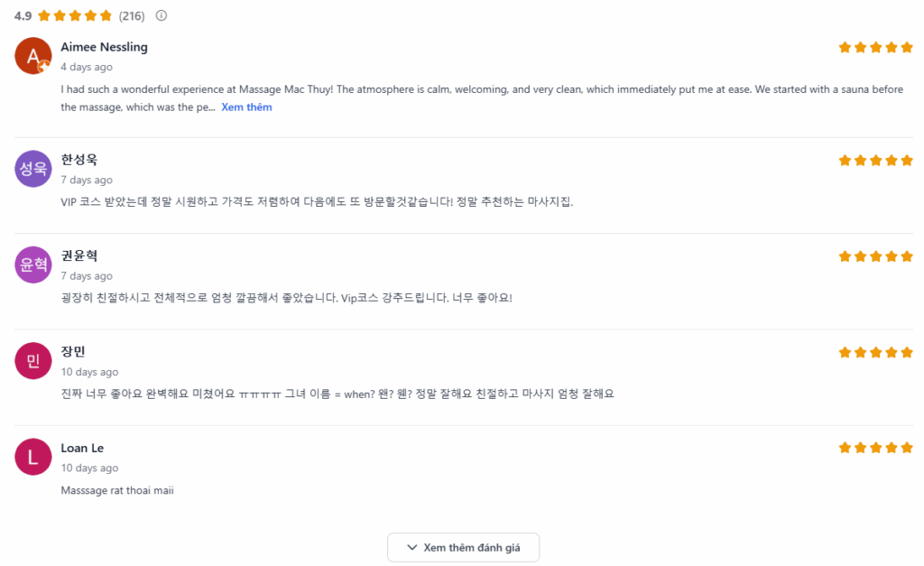
Task: Click star rating of 한성욱's review
Action: 869,161
